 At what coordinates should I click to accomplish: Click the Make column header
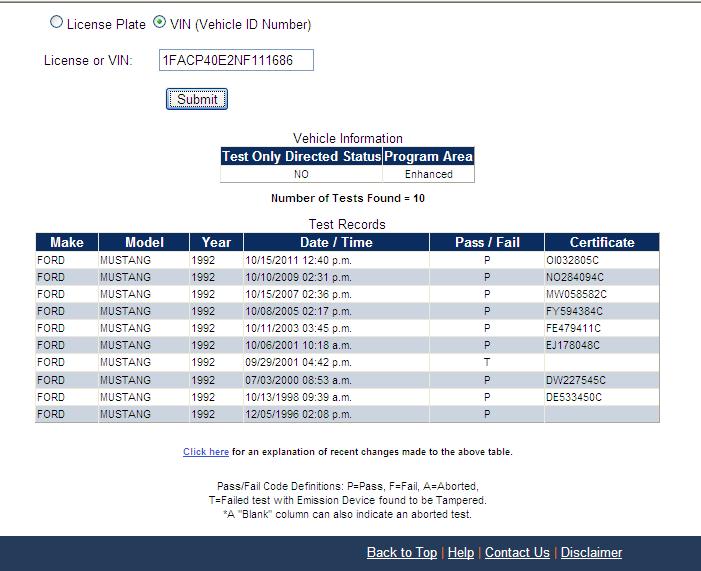(67, 242)
